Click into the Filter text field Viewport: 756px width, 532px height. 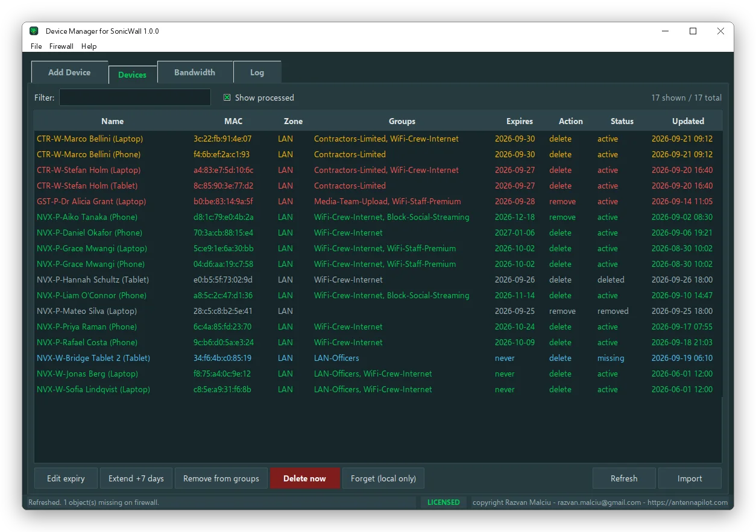(135, 98)
